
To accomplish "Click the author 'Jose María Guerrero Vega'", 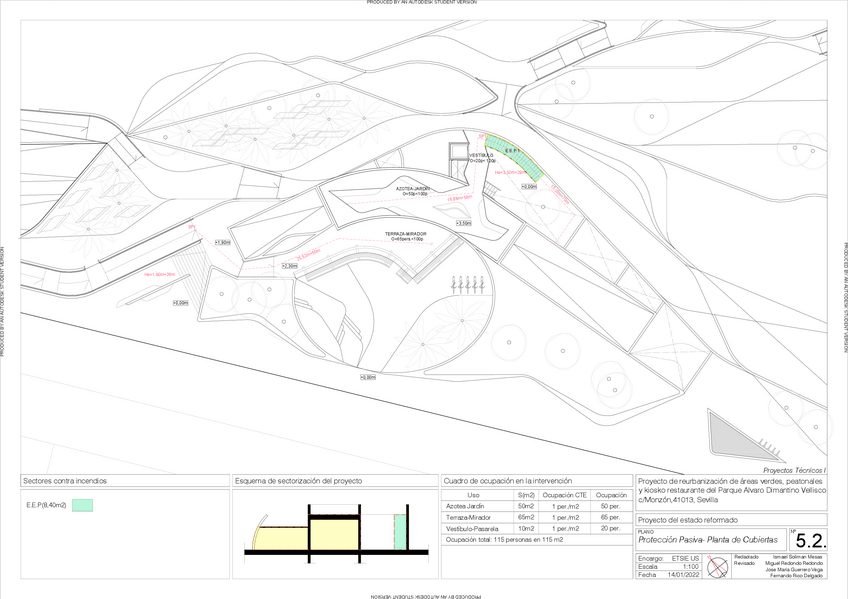I will coord(794,570).
